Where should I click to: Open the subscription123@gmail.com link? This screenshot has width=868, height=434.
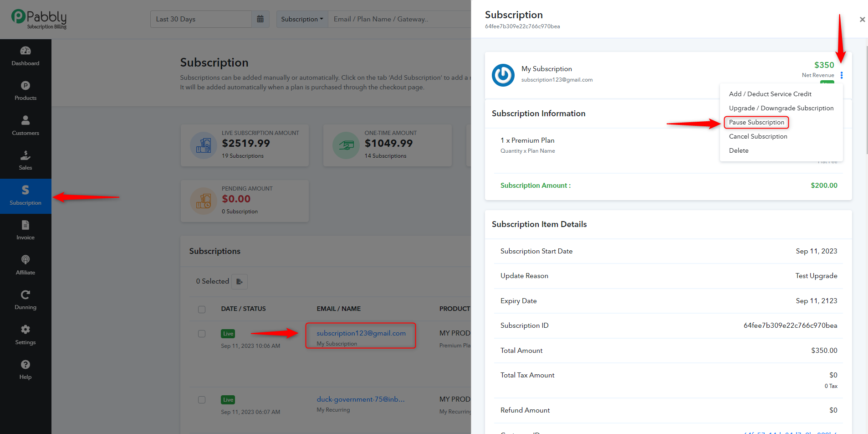[x=361, y=333]
